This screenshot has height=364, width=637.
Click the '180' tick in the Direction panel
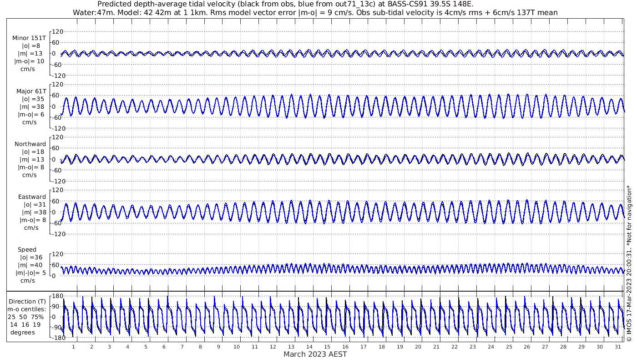[x=56, y=297]
